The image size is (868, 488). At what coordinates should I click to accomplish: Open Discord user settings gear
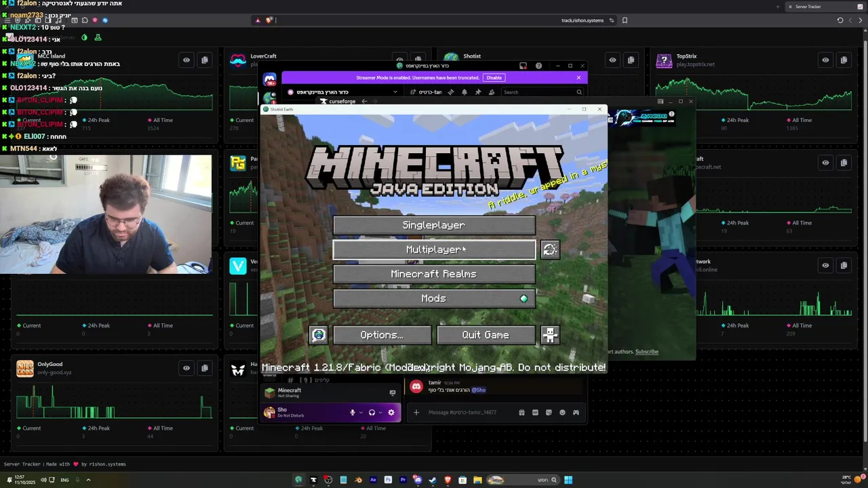point(391,412)
